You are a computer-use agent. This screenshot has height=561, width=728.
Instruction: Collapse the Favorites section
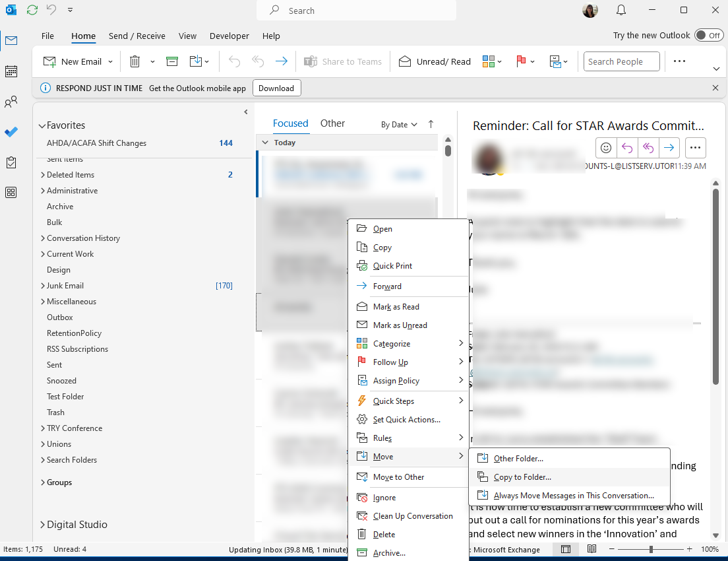pos(42,125)
